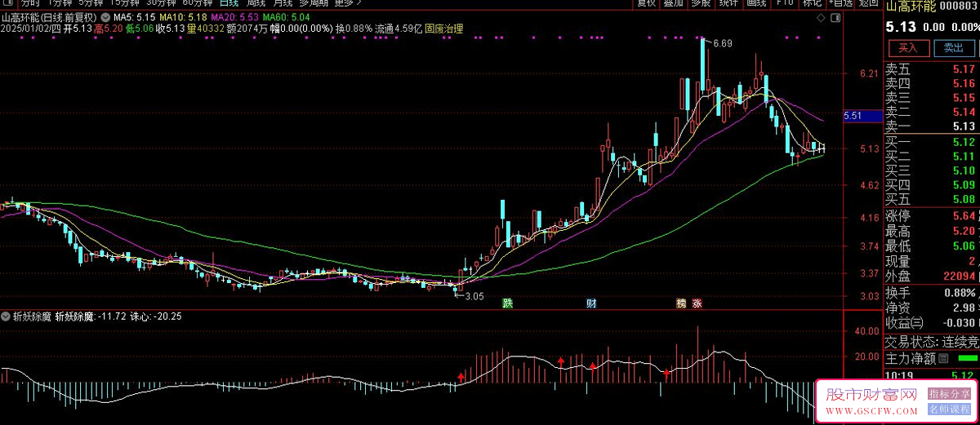Select the 月线 monthly chart tab
Image resolution: width=980 pixels, height=425 pixels.
point(283,3)
